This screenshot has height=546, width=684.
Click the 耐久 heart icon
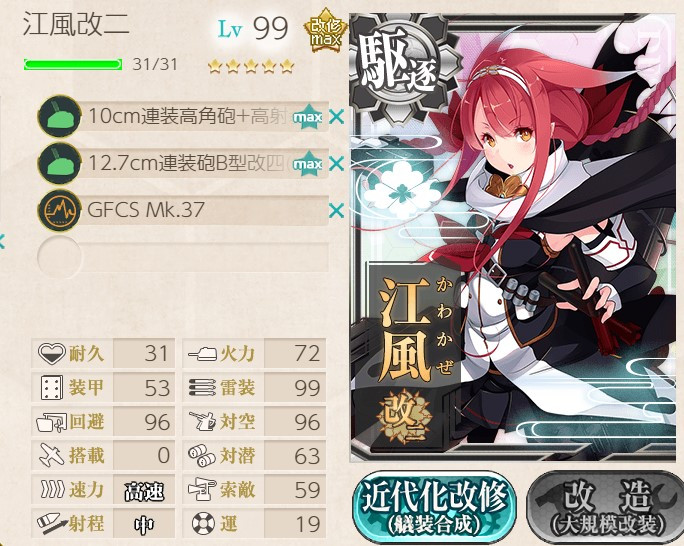pyautogui.click(x=51, y=353)
